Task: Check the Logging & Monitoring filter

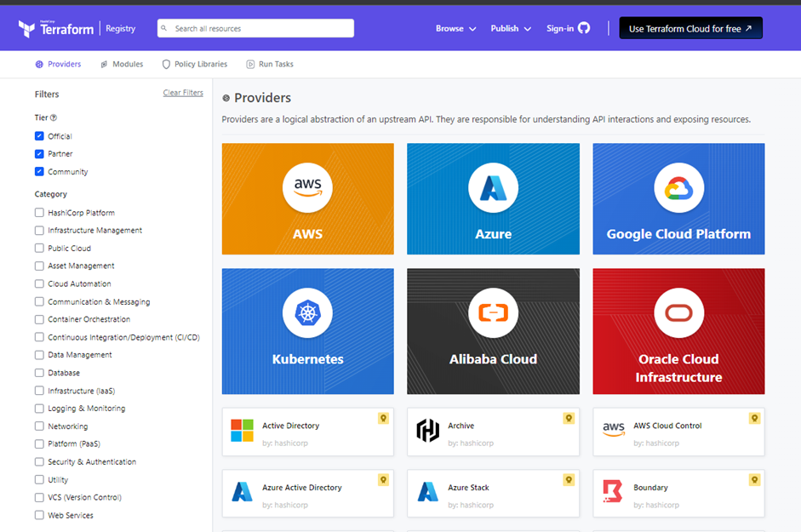Action: (x=39, y=409)
